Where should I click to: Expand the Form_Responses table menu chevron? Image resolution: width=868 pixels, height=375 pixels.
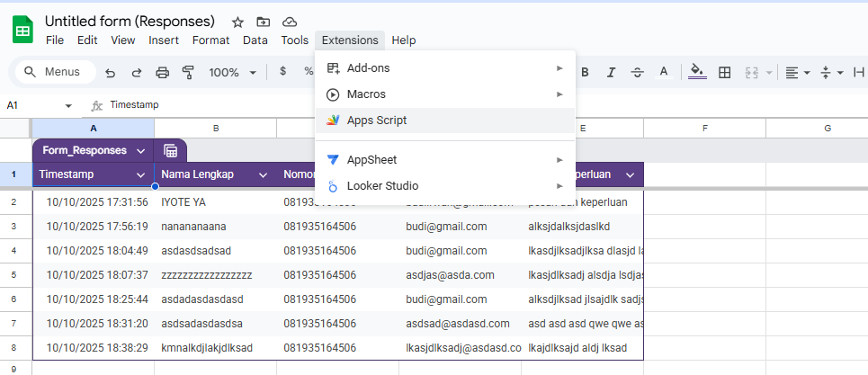point(140,150)
